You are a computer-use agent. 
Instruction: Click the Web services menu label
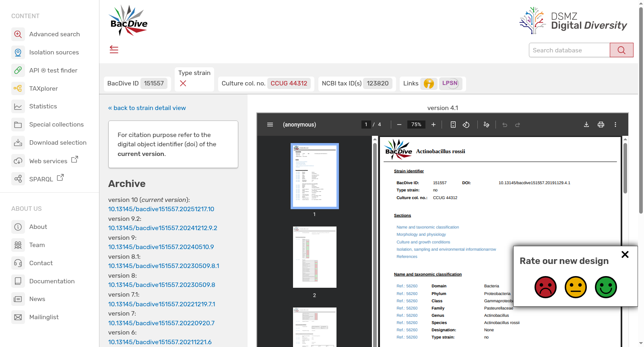pos(48,161)
